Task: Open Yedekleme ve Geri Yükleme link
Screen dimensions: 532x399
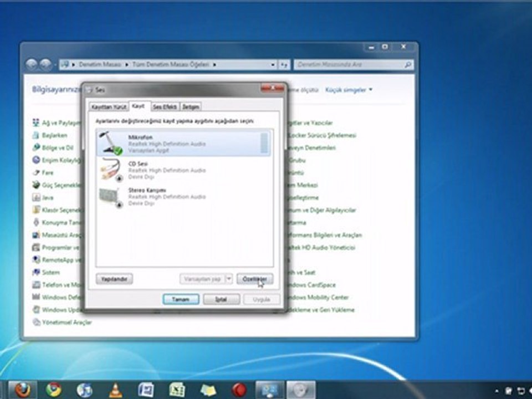Action: tap(321, 310)
